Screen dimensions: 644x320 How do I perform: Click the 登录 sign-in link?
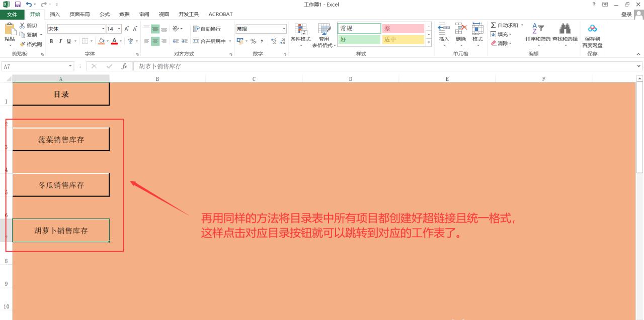pos(626,14)
